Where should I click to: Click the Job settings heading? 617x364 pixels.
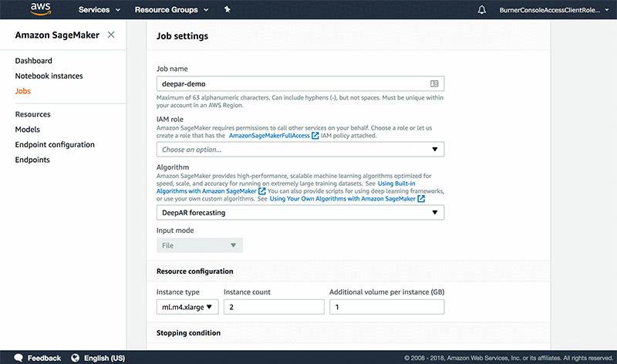182,35
